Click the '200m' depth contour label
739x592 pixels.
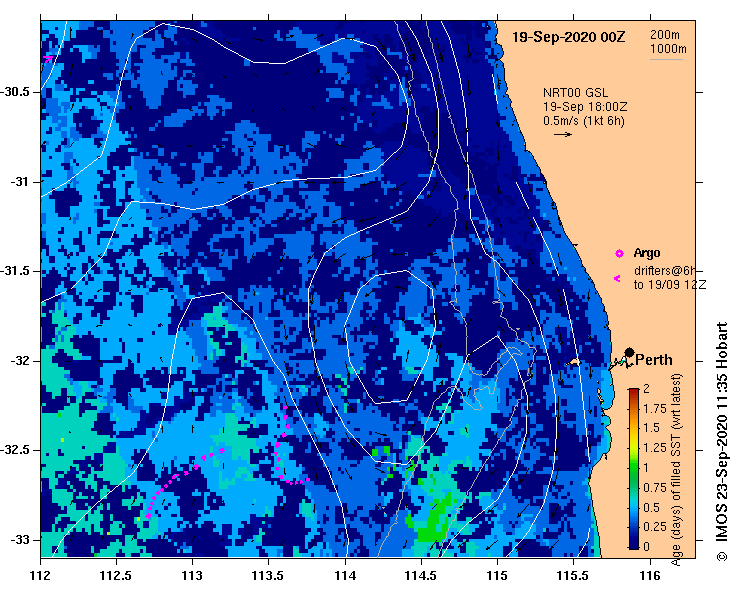tap(665, 35)
